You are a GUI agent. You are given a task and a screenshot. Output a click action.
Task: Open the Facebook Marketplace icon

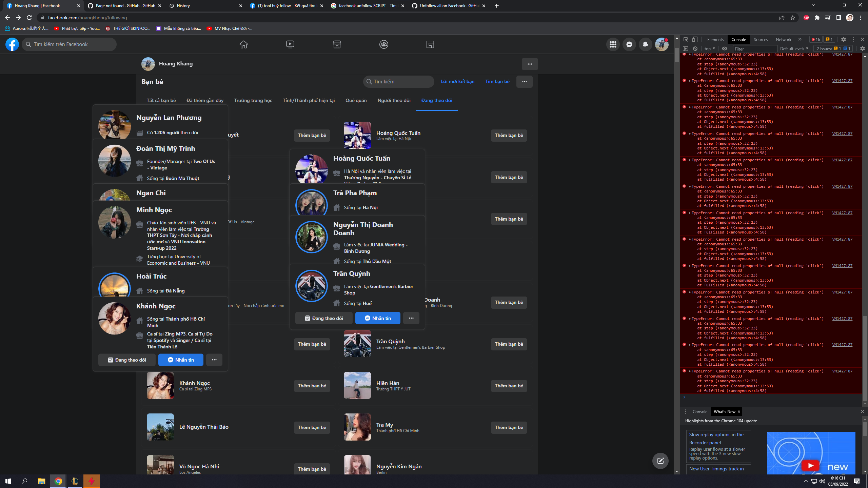click(x=337, y=44)
